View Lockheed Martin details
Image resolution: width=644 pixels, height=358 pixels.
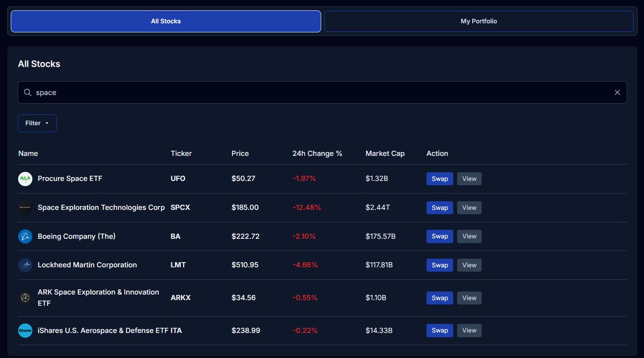(x=469, y=265)
